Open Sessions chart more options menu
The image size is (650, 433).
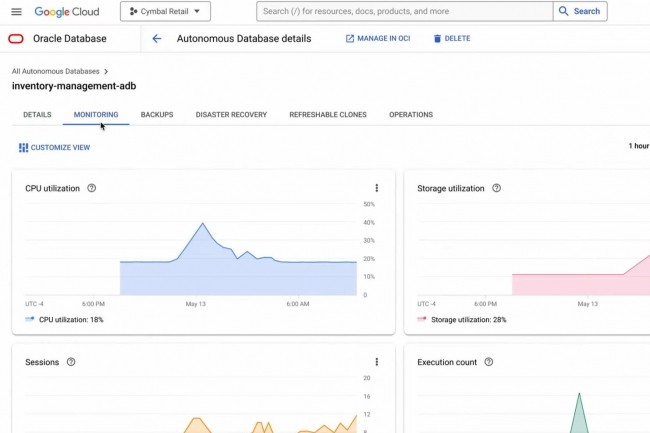tap(377, 362)
